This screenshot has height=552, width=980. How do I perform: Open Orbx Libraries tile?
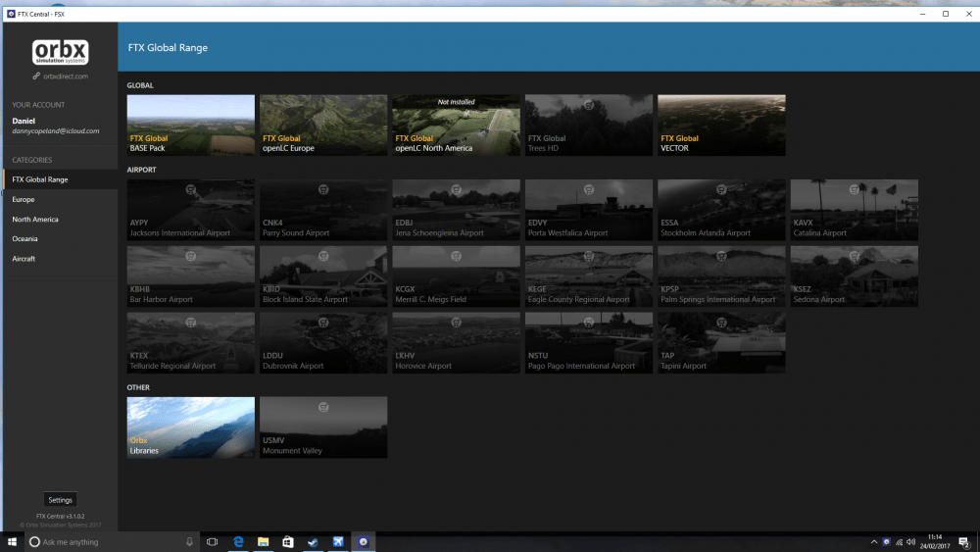click(x=191, y=427)
